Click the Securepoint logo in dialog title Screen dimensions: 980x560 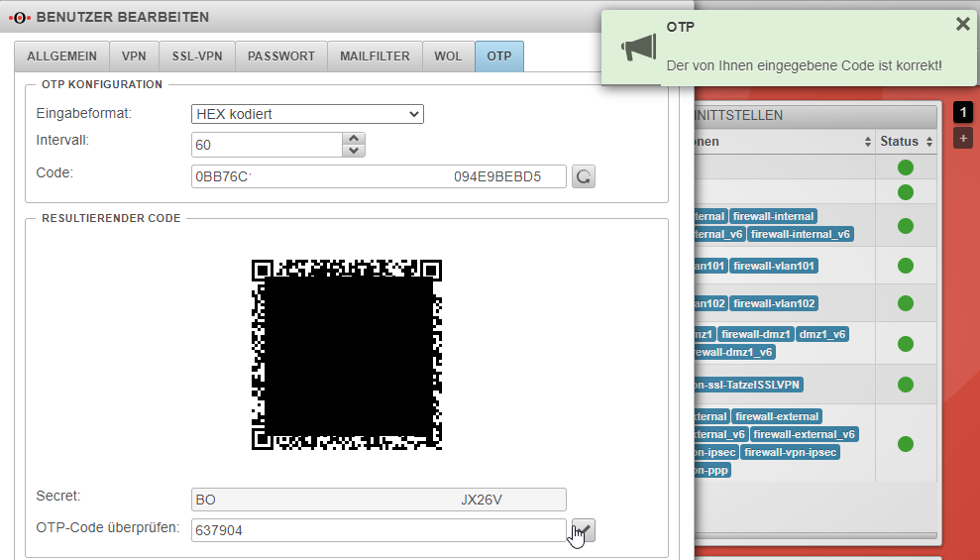pos(20,18)
